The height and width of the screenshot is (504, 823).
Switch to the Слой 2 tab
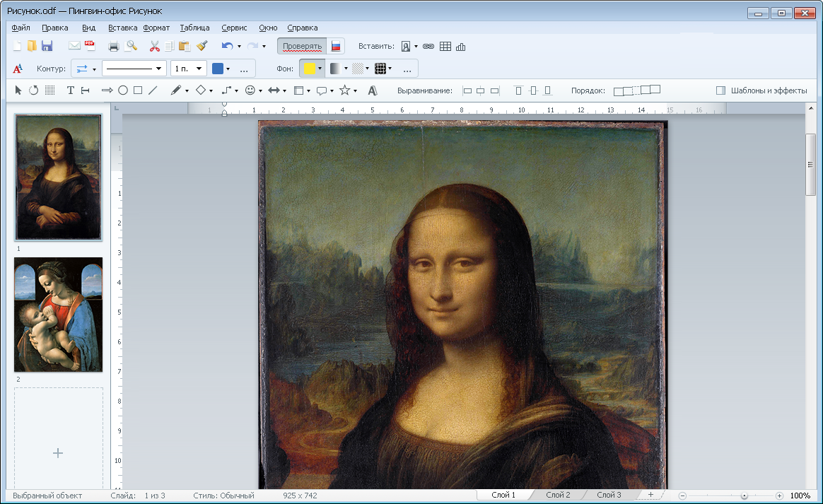[557, 496]
